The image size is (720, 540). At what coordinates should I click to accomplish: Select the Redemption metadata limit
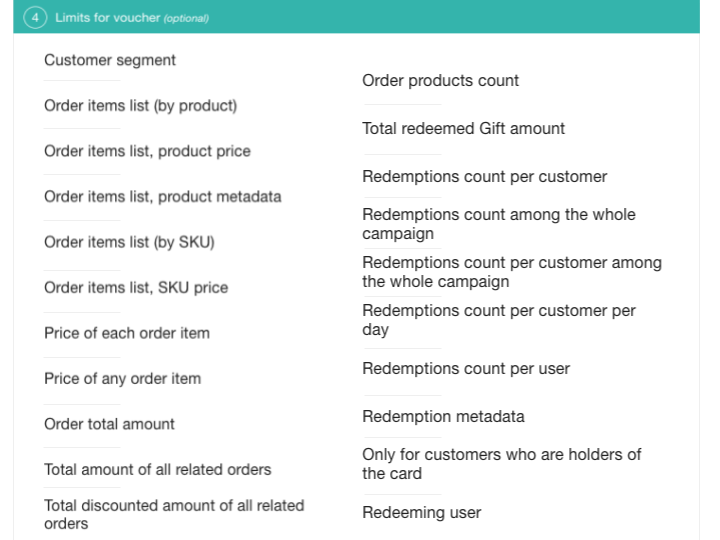(443, 416)
